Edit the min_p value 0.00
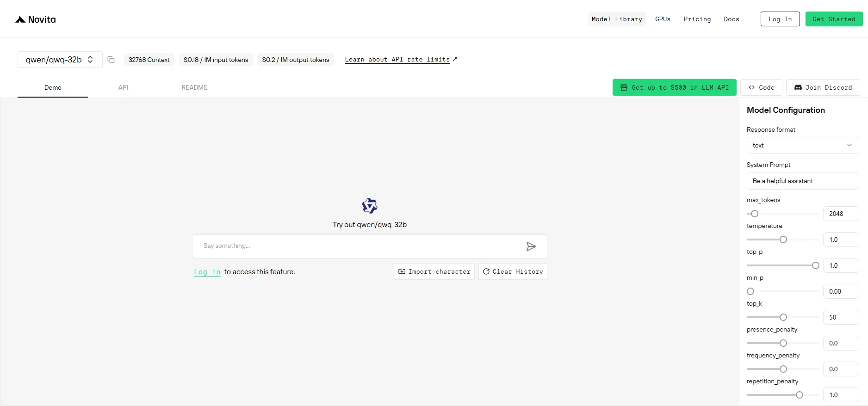 point(841,291)
